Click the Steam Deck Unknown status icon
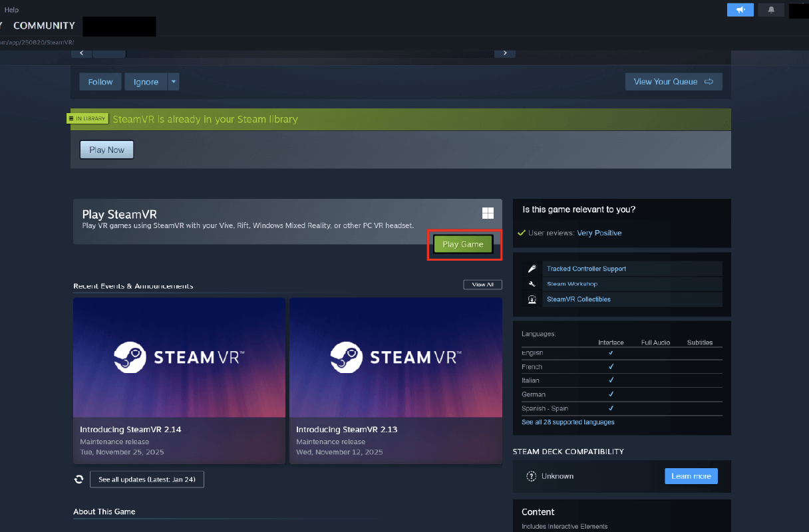The height and width of the screenshot is (532, 809). click(531, 476)
